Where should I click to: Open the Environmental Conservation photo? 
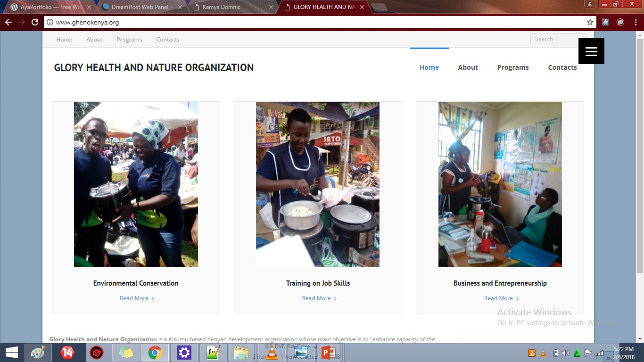[x=136, y=184]
